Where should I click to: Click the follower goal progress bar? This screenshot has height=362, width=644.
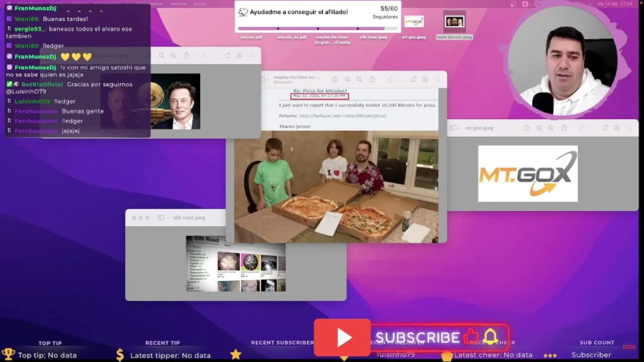tap(318, 28)
